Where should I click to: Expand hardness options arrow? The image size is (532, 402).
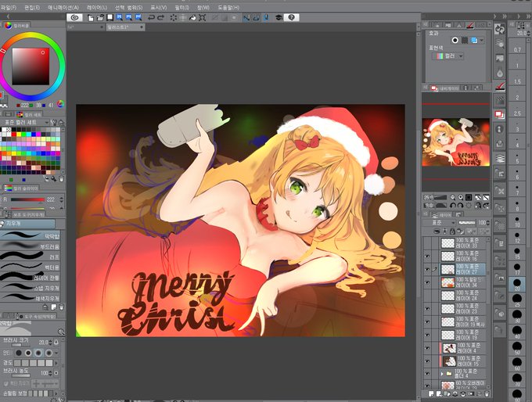coord(56,363)
